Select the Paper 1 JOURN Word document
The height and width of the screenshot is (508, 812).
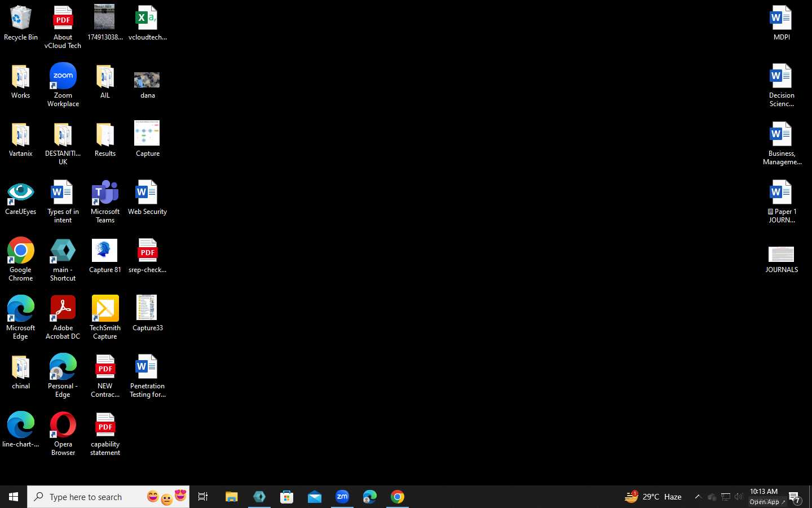click(782, 202)
